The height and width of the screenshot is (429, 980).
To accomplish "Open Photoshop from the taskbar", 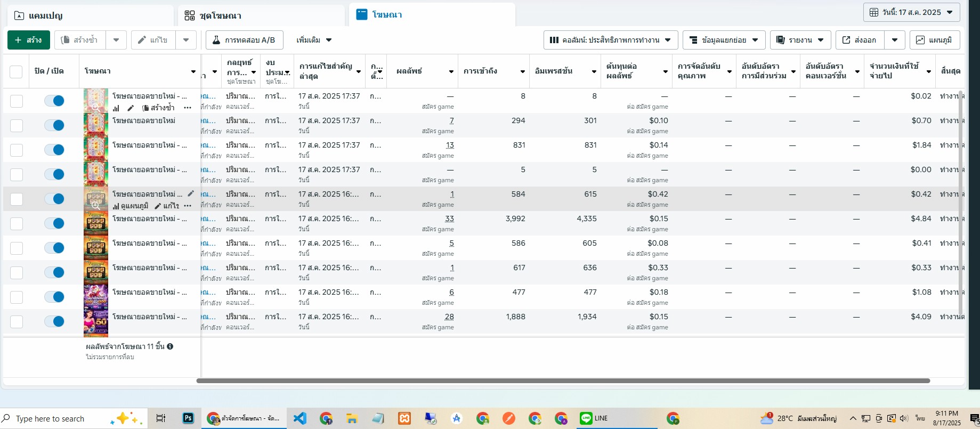I will [188, 418].
